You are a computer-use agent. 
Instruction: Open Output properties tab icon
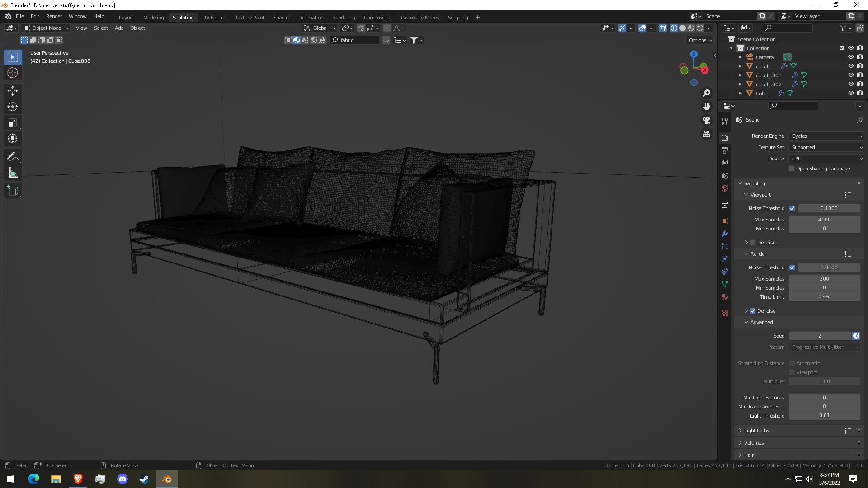tap(725, 150)
